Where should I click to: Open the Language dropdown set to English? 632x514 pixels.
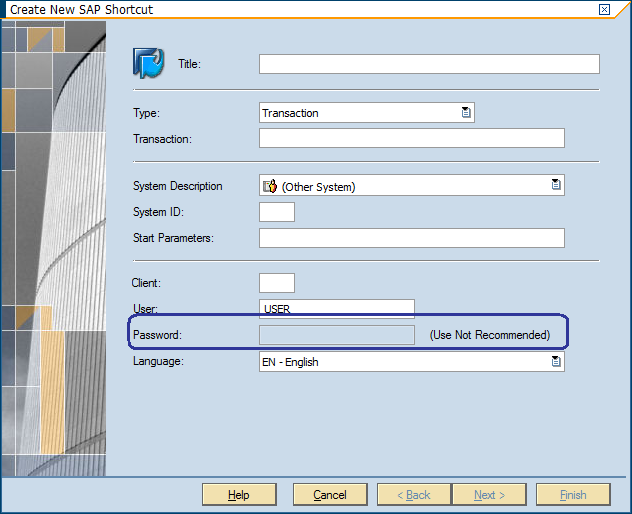[x=556, y=362]
